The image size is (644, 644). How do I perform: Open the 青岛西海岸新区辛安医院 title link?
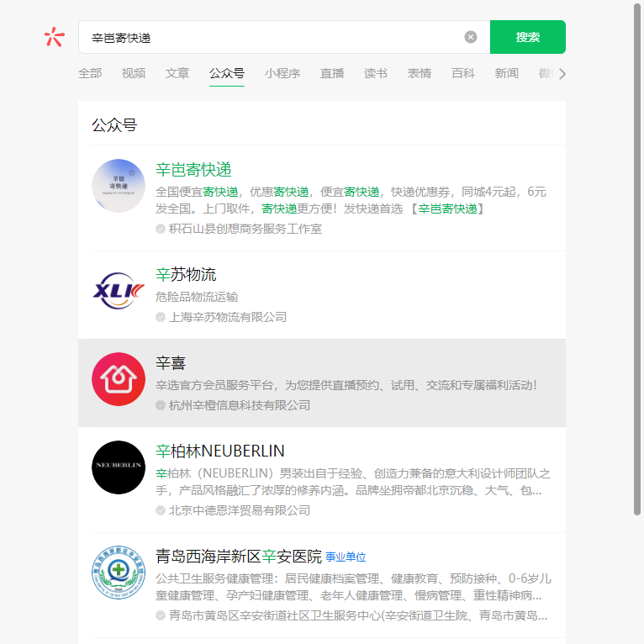239,556
